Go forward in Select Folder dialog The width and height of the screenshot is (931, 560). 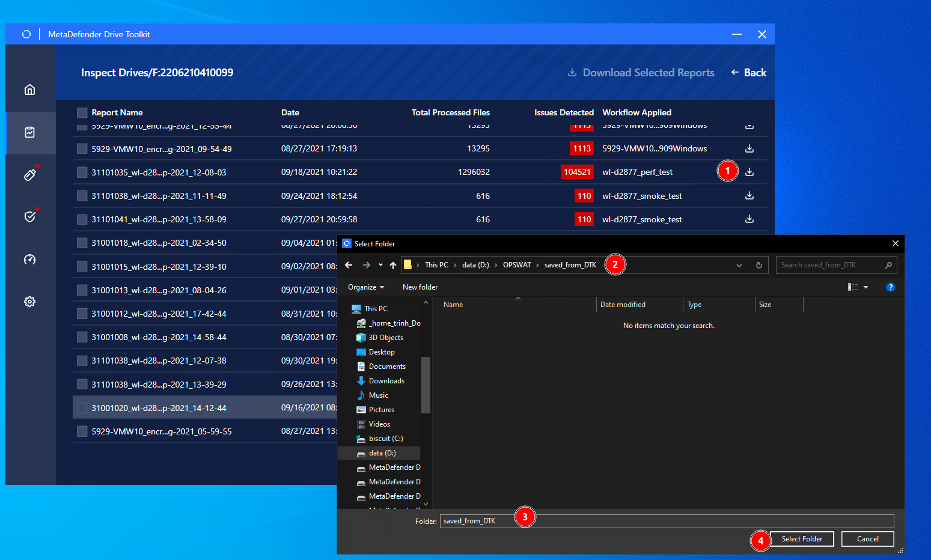click(x=367, y=265)
